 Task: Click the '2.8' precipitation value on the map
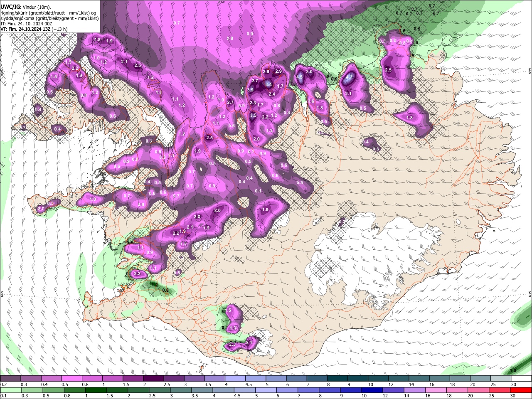tap(253, 103)
